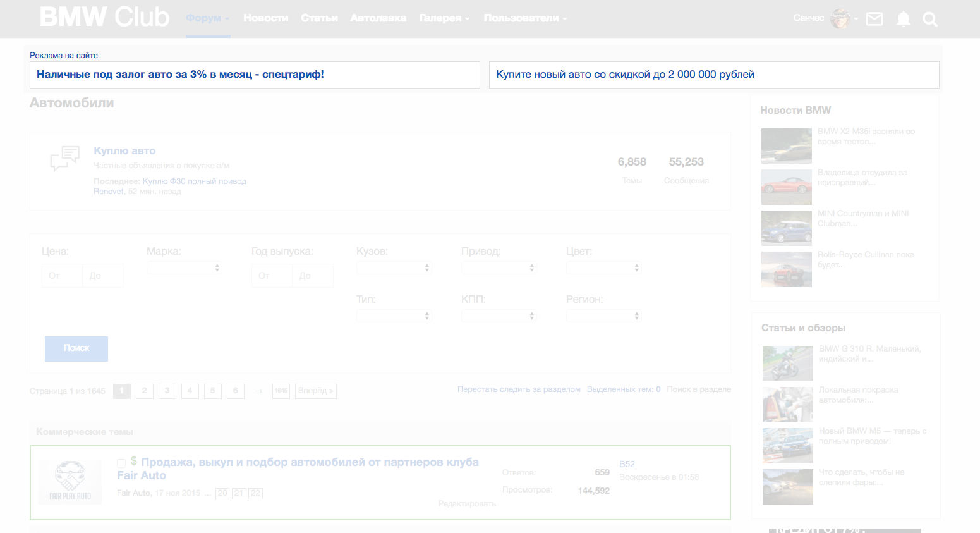Click the Вперёд next button
The height and width of the screenshot is (533, 980).
point(316,391)
